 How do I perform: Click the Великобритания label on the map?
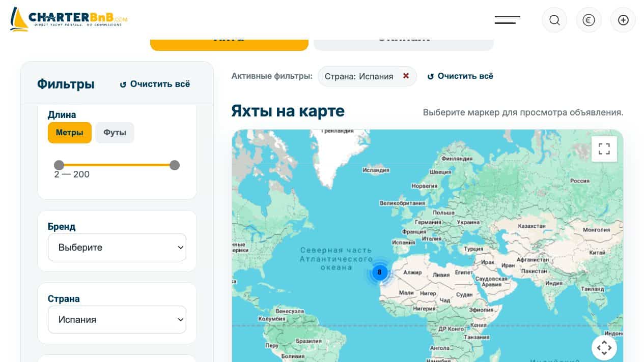402,203
